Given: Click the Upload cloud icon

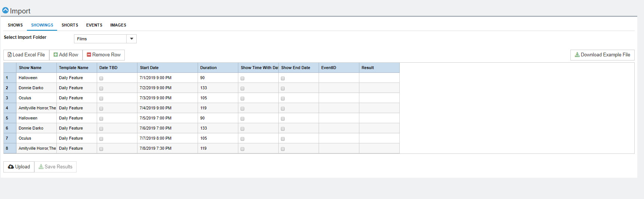Looking at the screenshot, I should 11,167.
